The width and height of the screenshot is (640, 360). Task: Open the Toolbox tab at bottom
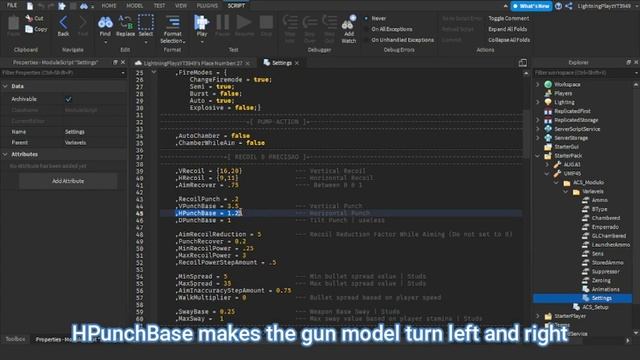tap(16, 339)
